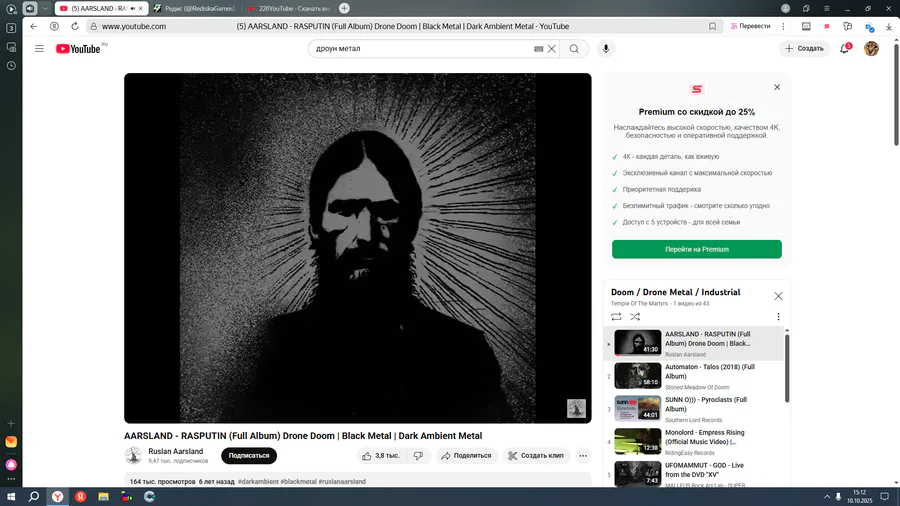Open on-screen keyboard icon in search box
Screen dimensions: 900x506
pos(538,49)
